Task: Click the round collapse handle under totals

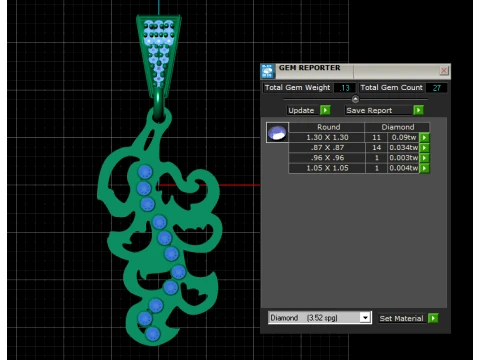Action: (x=355, y=99)
